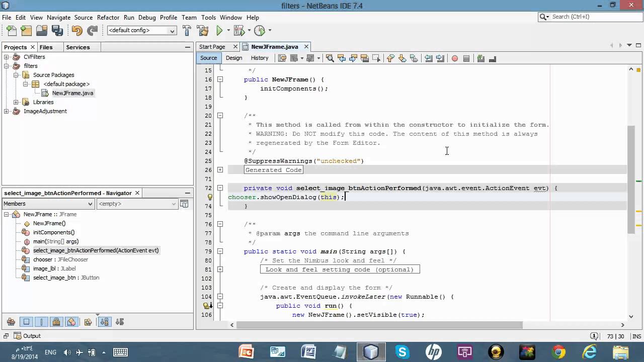The image size is (644, 362).
Task: Click the Uncomment lines editor icon
Action: [493, 58]
